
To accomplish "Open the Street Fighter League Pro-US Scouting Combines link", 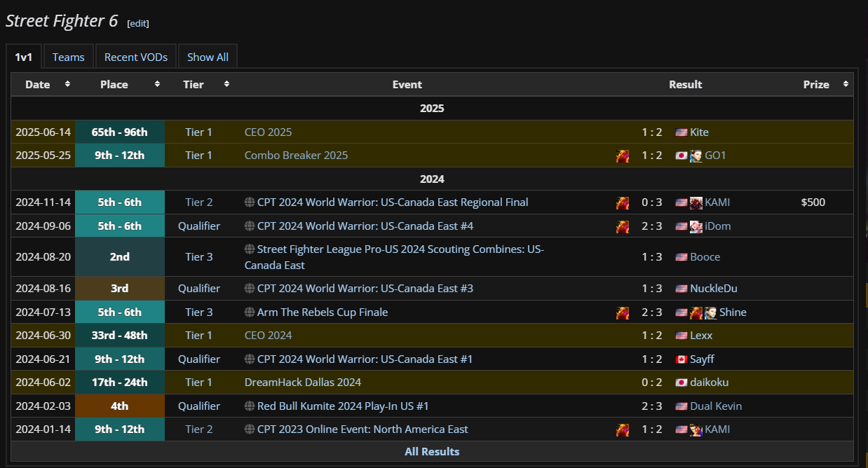I will (x=394, y=257).
